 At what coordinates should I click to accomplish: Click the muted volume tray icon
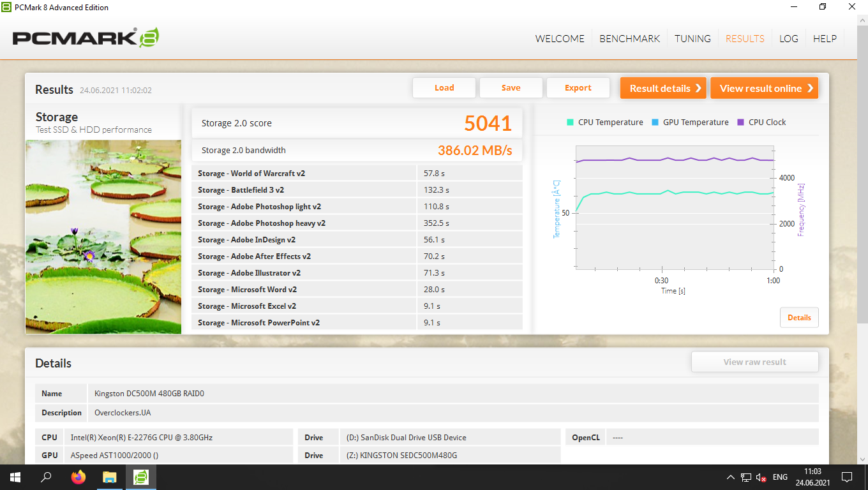(761, 477)
